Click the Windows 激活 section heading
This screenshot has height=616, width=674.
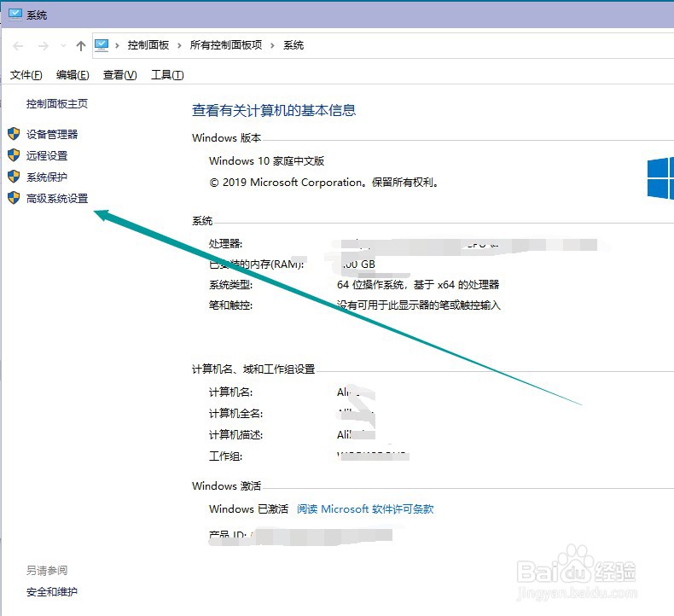pos(227,486)
